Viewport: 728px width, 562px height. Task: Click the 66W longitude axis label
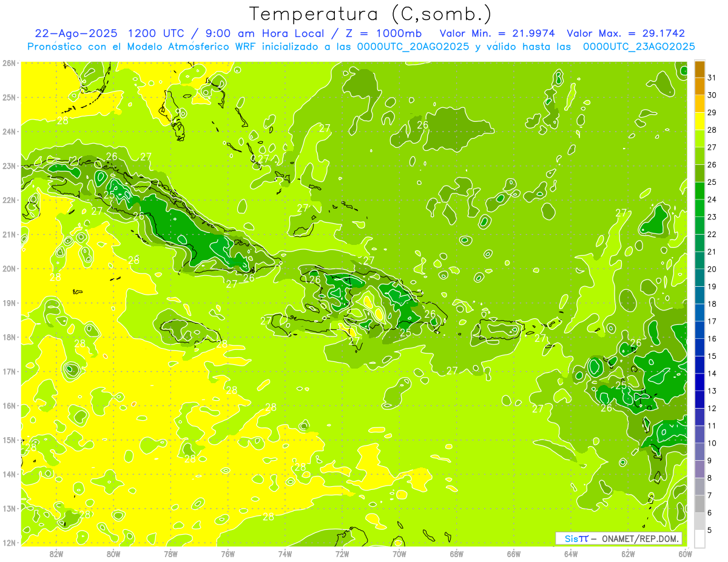pyautogui.click(x=514, y=554)
